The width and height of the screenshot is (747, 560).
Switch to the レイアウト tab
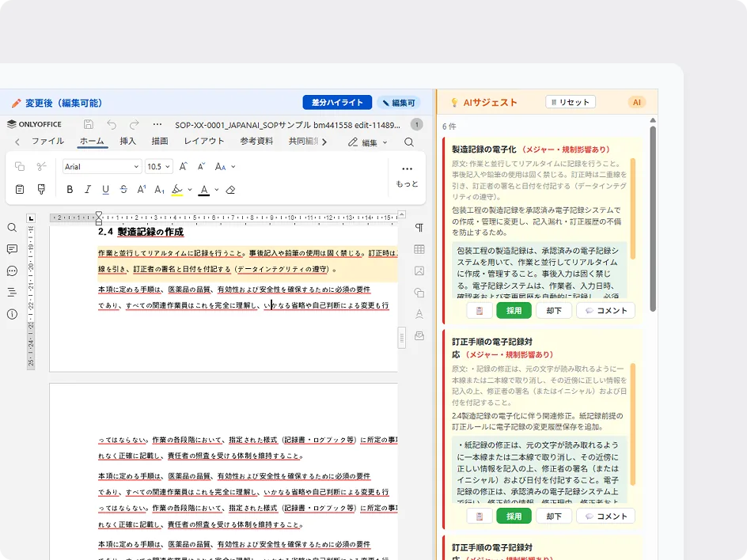point(204,141)
